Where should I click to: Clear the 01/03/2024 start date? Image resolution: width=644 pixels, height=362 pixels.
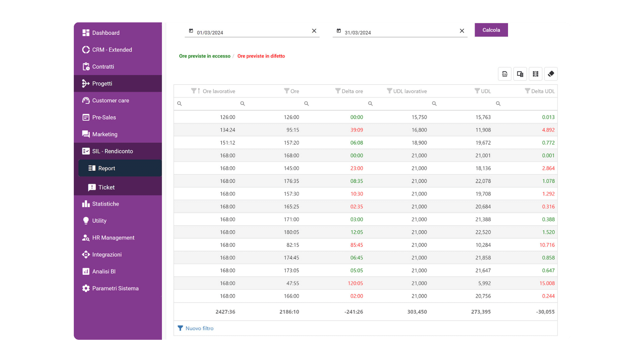tap(314, 31)
